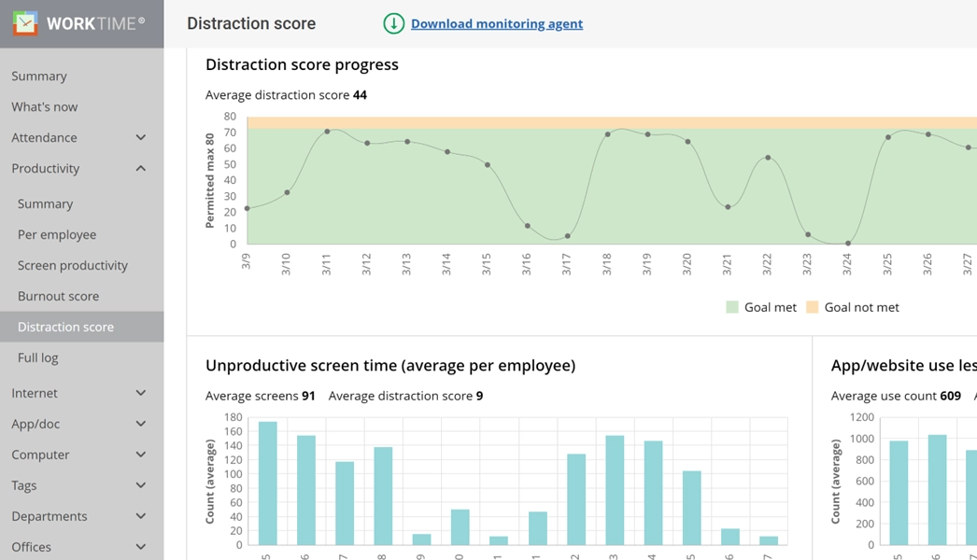Collapse the Productivity section chevron

pyautogui.click(x=141, y=169)
